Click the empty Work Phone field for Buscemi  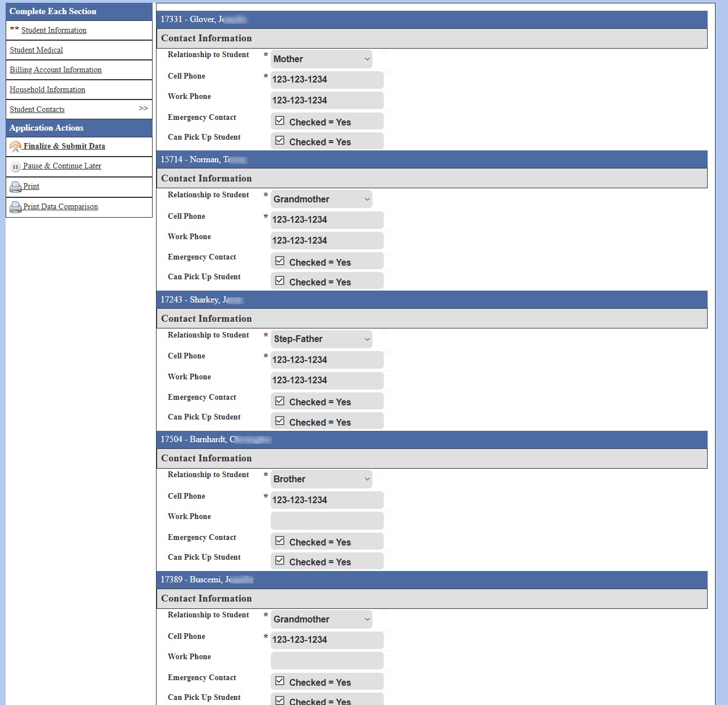point(327,661)
